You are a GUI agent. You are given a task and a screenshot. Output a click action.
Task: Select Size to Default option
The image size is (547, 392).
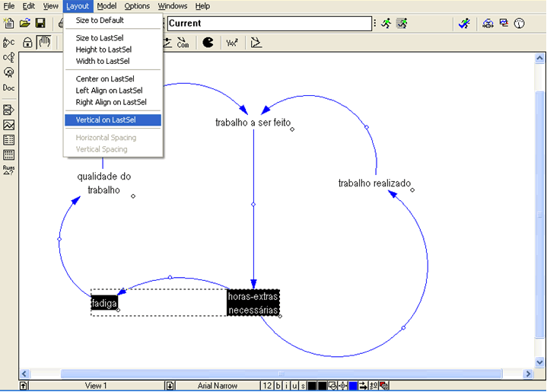pos(100,21)
